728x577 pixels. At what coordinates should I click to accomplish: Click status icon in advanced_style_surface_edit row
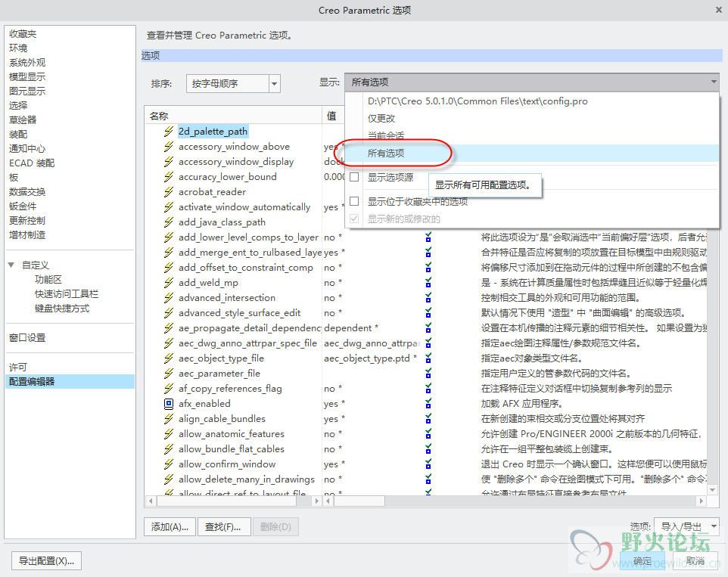pyautogui.click(x=428, y=312)
